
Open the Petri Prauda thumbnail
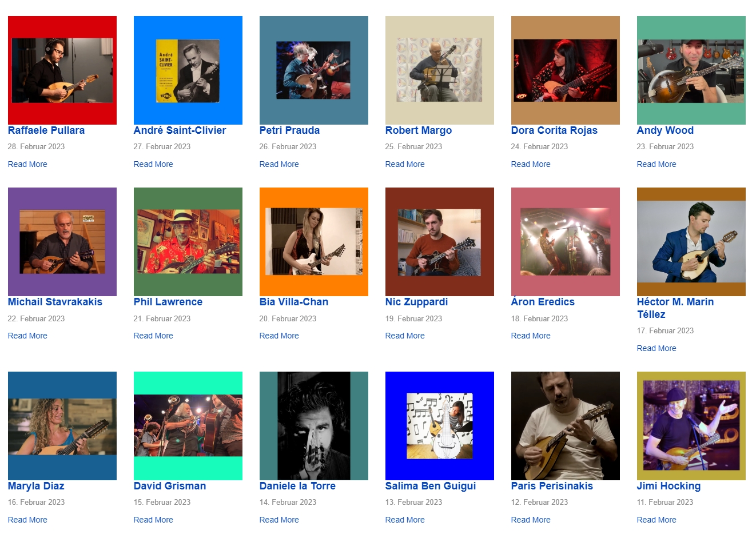click(314, 70)
